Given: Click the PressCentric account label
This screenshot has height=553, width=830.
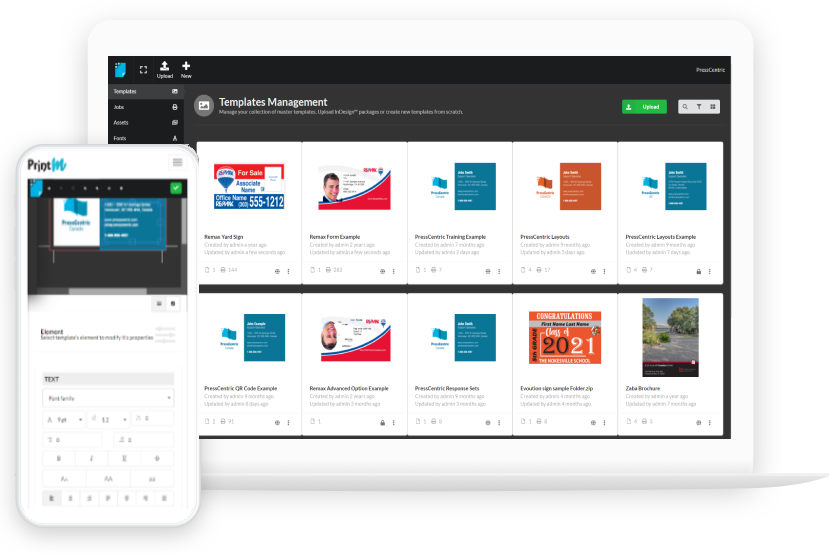Looking at the screenshot, I should point(710,70).
